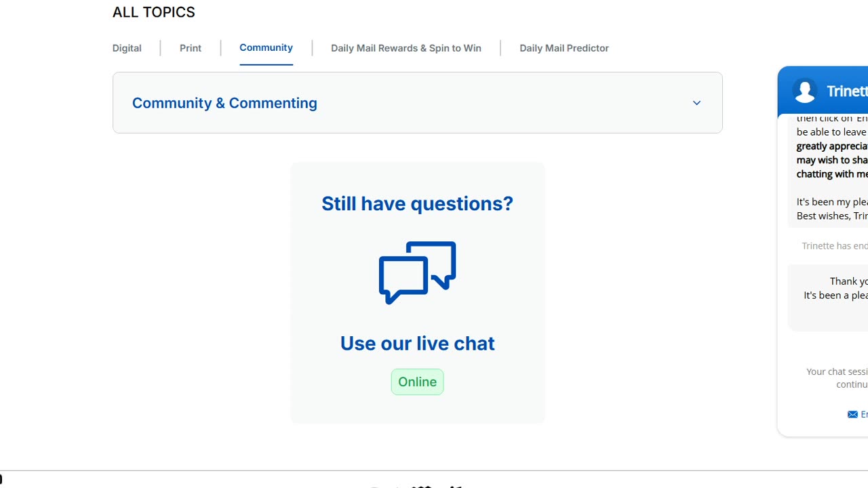Switch to the Print tab
Viewport: 868px width, 488px height.
click(191, 48)
